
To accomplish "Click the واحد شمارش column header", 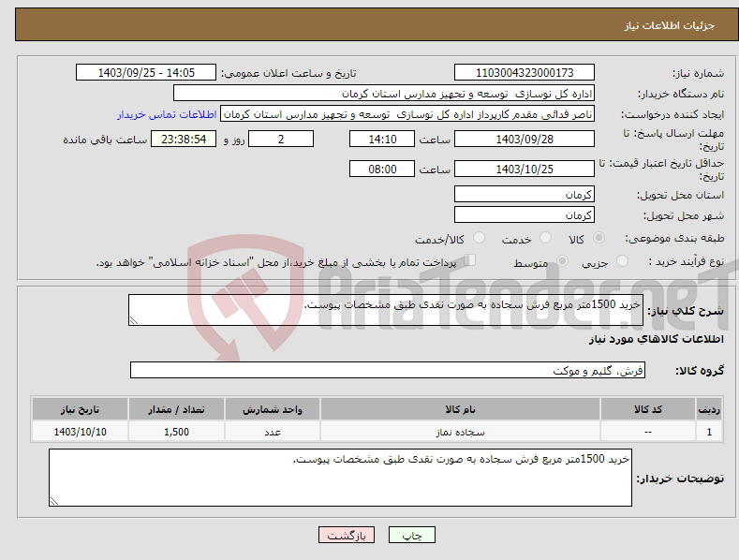I will (x=273, y=409).
